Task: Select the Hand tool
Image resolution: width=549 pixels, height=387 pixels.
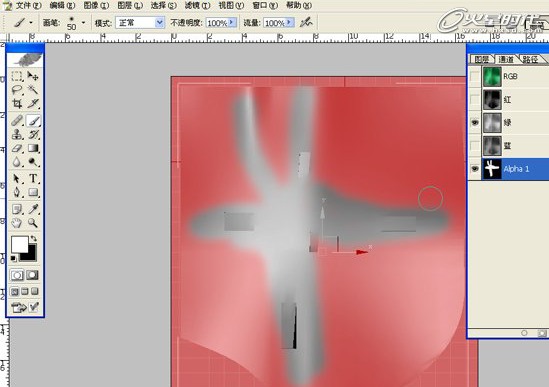Action: 17,223
